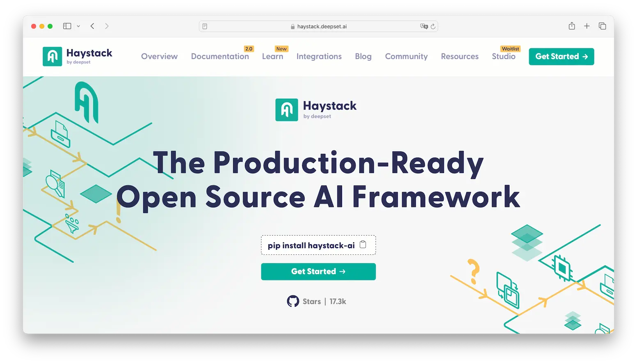Click the Get Started button in the navbar

pyautogui.click(x=561, y=57)
